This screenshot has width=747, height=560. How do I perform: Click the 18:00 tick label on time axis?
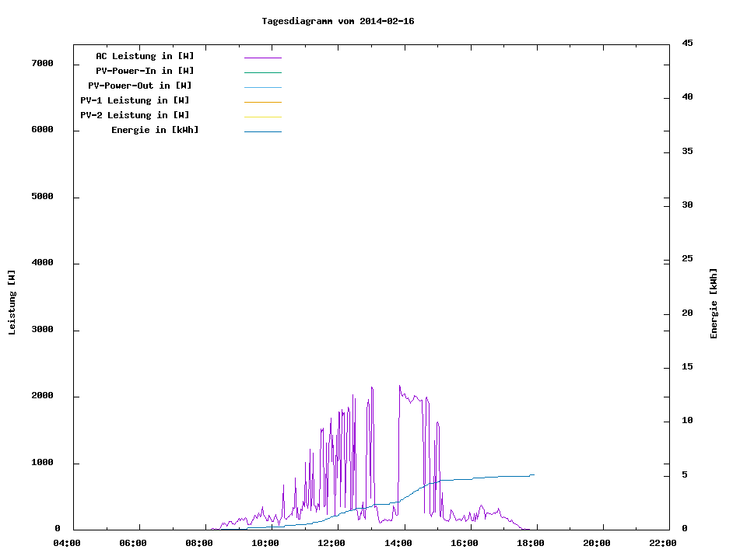point(531,543)
